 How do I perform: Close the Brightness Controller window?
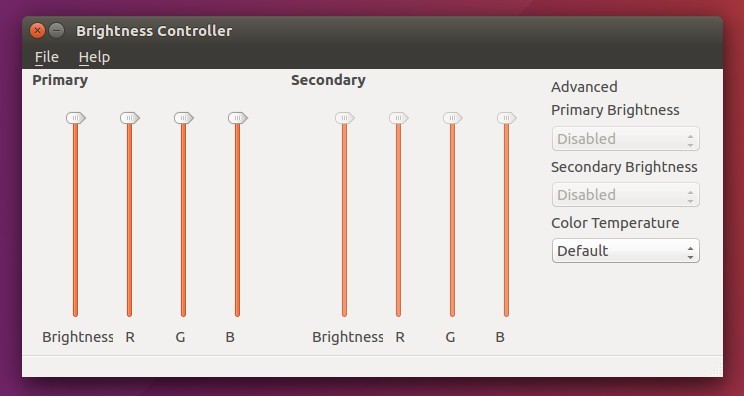tap(37, 31)
